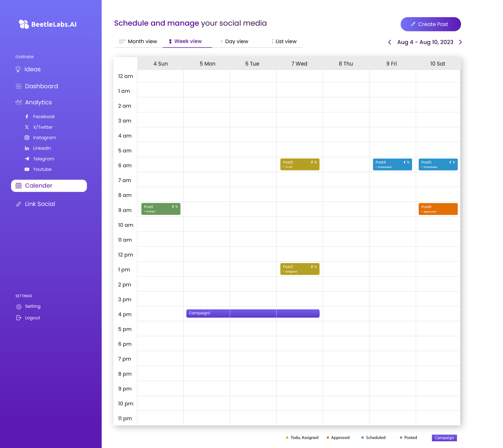The width and height of the screenshot is (503, 448).
Task: Click the LinkedIn icon in sidebar
Action: (x=27, y=148)
